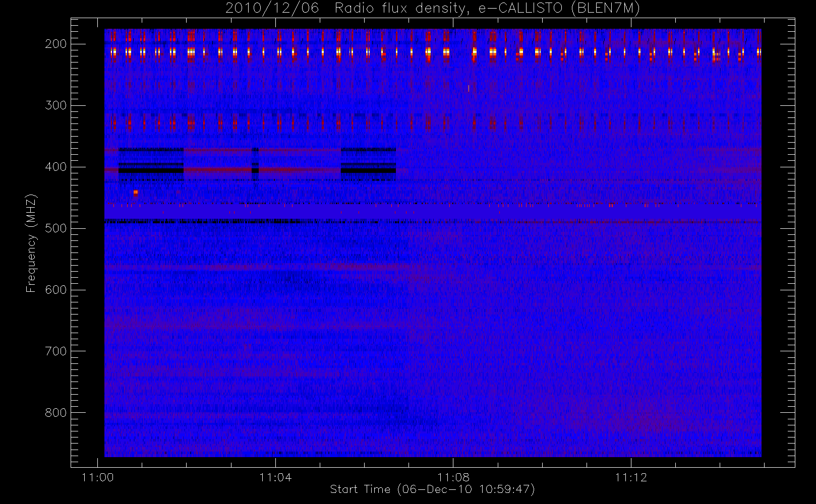Click the 200 frequency tick label
The image size is (816, 504).
[56, 44]
